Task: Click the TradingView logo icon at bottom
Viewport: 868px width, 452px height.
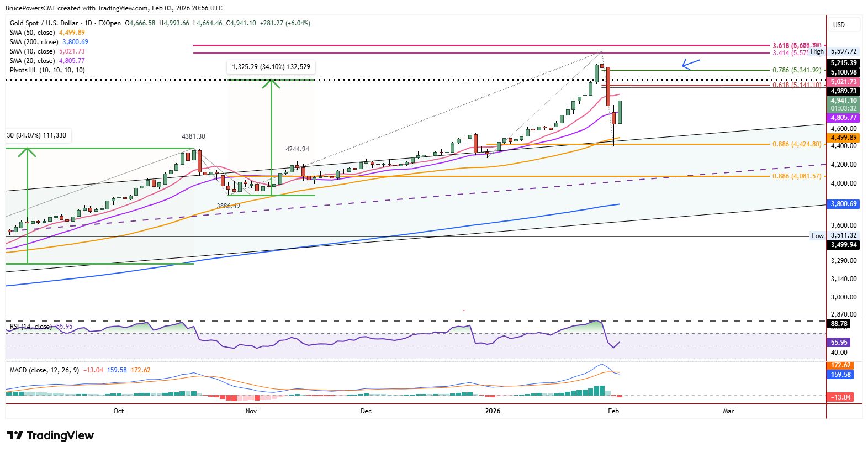Action: pyautogui.click(x=15, y=435)
